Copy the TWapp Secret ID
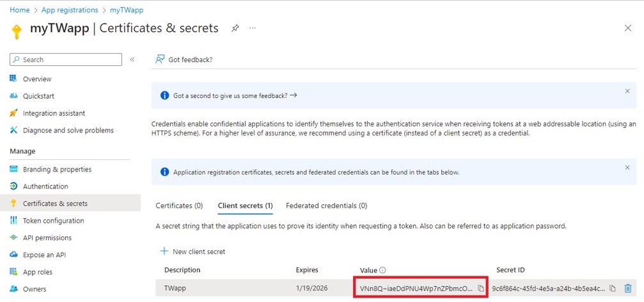The height and width of the screenshot is (302, 644). point(613,289)
